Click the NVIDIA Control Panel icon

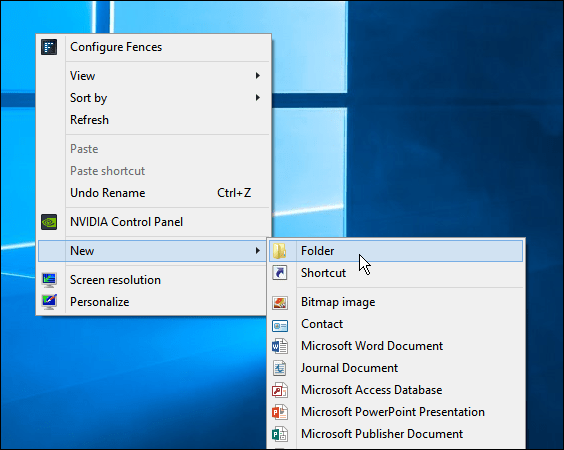click(x=49, y=222)
